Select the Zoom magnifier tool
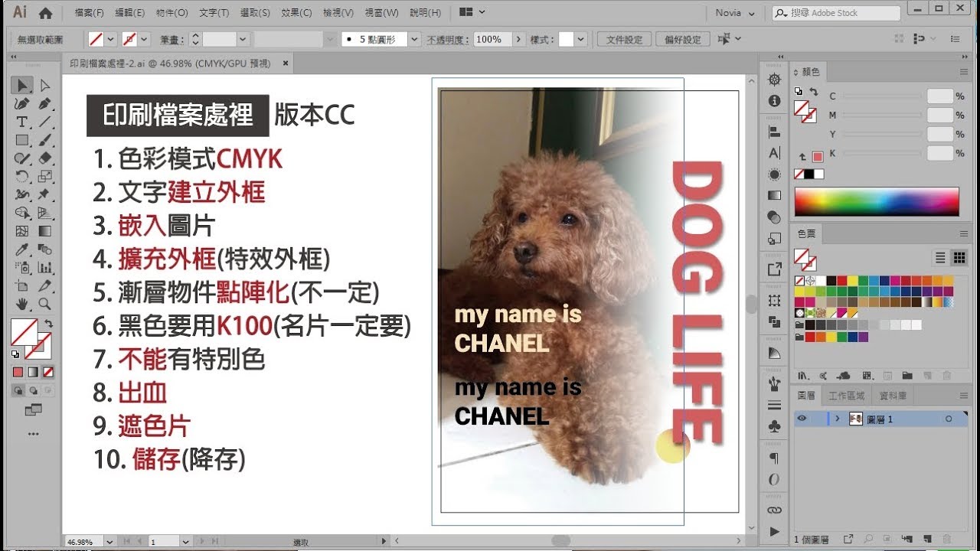 click(44, 305)
